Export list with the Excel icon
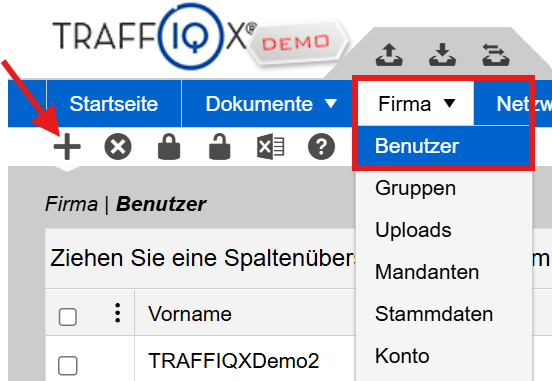This screenshot has height=381, width=552. coord(270,146)
